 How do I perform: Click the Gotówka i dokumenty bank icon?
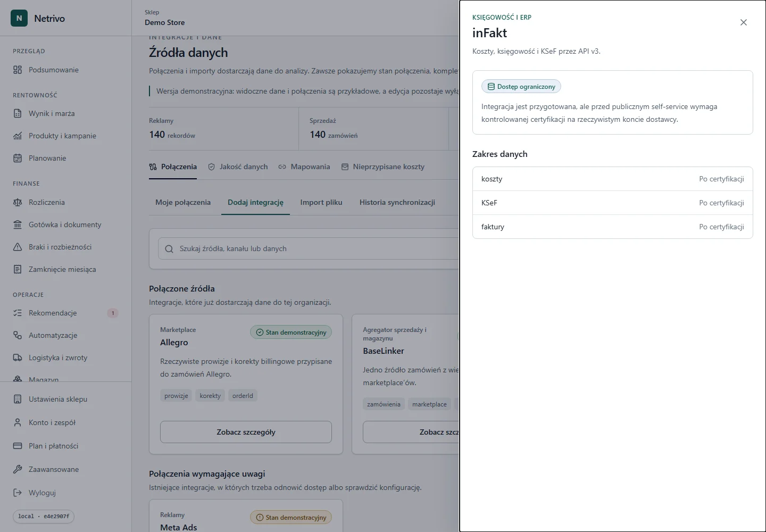coord(18,225)
